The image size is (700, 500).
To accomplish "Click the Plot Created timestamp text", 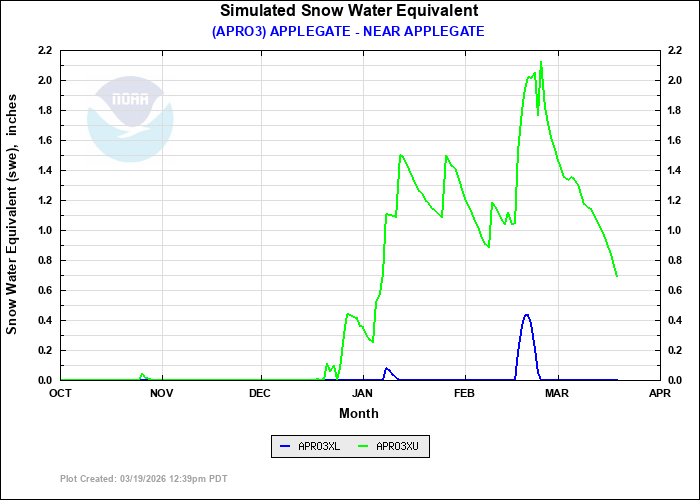I will coord(144,479).
